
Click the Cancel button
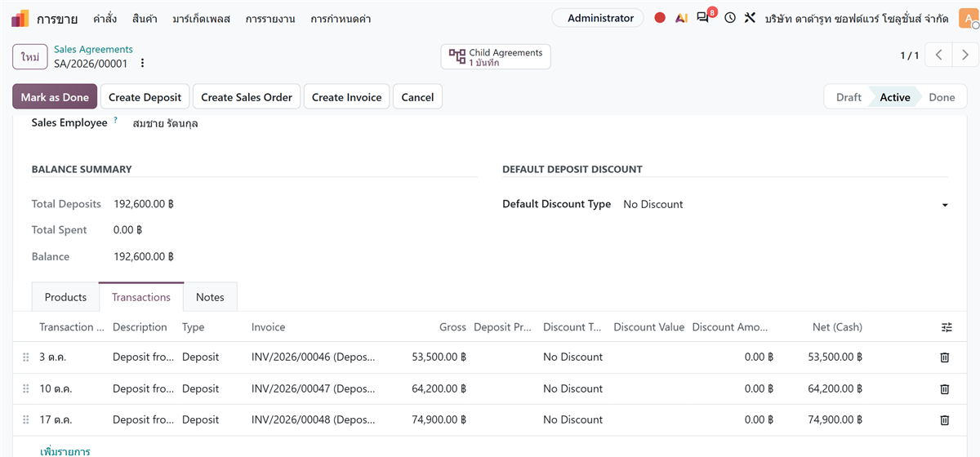(417, 97)
